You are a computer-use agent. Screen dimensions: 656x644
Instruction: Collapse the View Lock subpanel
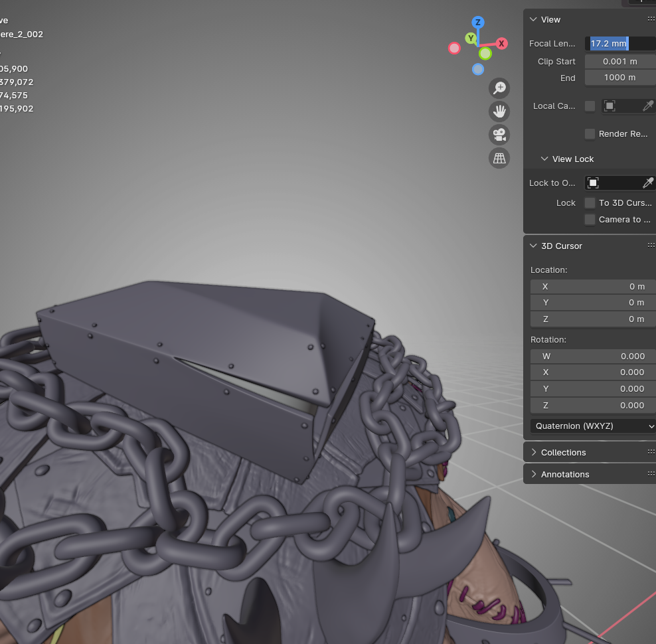tap(544, 159)
